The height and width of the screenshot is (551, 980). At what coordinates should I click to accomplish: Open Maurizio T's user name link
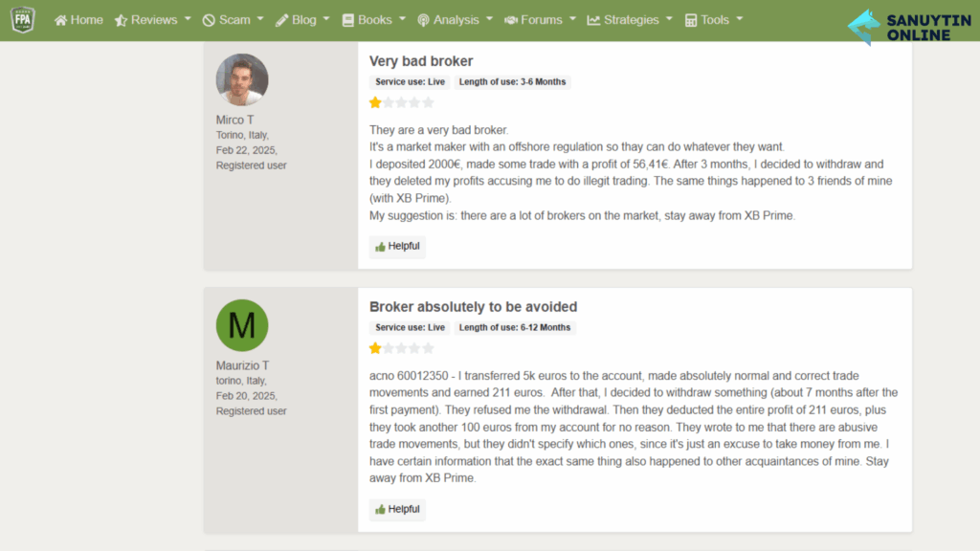coord(242,365)
